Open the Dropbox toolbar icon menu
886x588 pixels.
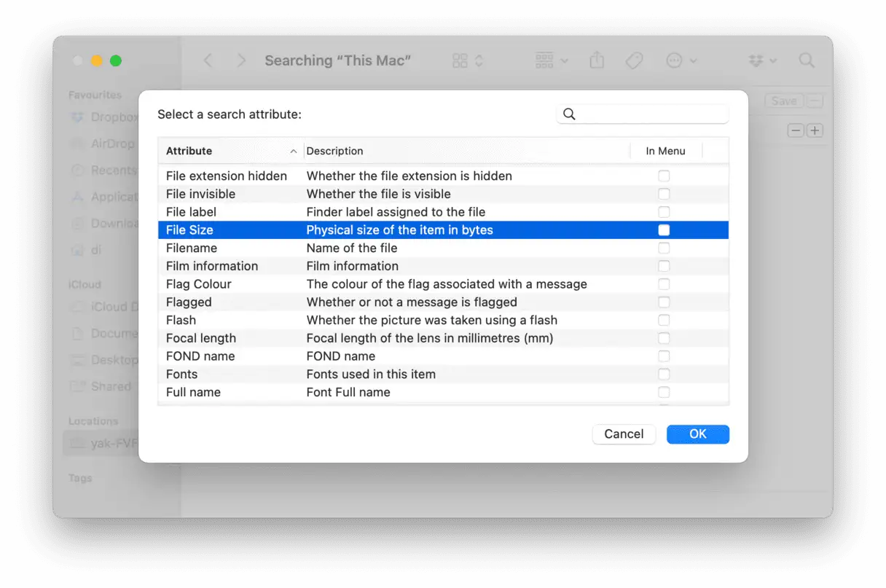[x=762, y=60]
